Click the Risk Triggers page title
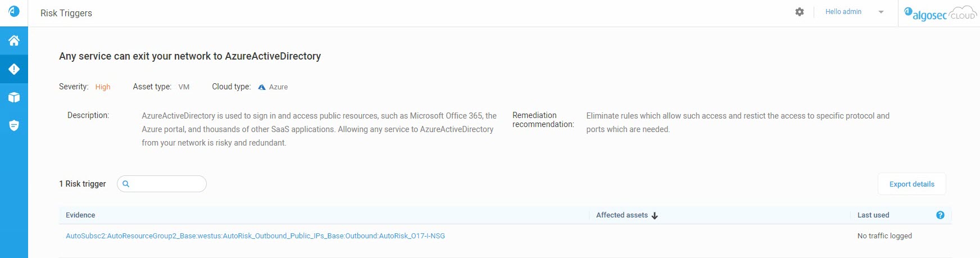Image resolution: width=980 pixels, height=258 pixels. (66, 13)
